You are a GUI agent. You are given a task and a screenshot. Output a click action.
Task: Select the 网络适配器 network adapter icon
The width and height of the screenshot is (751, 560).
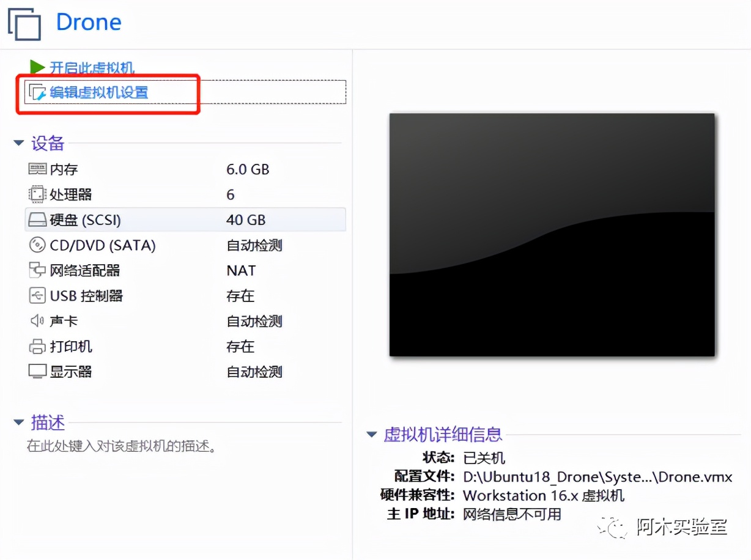click(37, 270)
